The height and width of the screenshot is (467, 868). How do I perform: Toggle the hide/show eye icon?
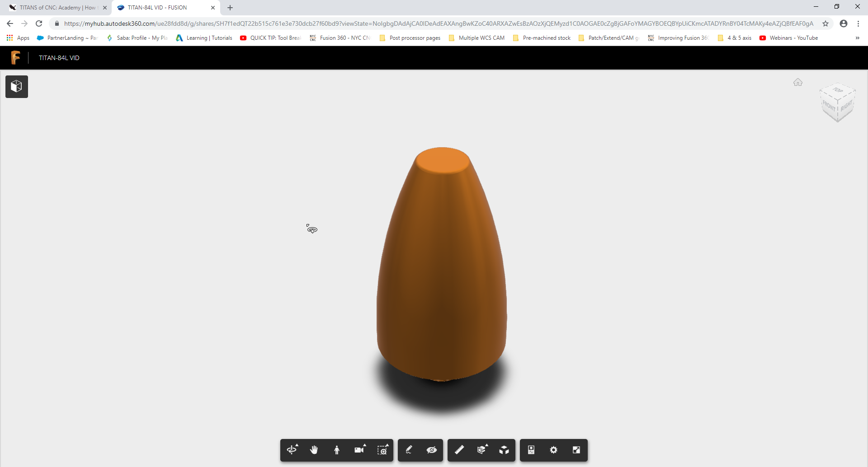point(432,450)
